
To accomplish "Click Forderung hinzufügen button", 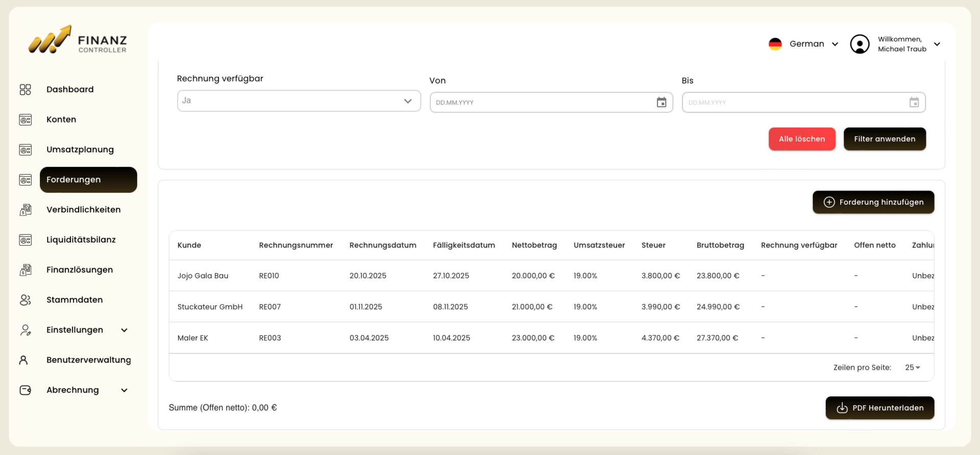I will click(x=873, y=202).
